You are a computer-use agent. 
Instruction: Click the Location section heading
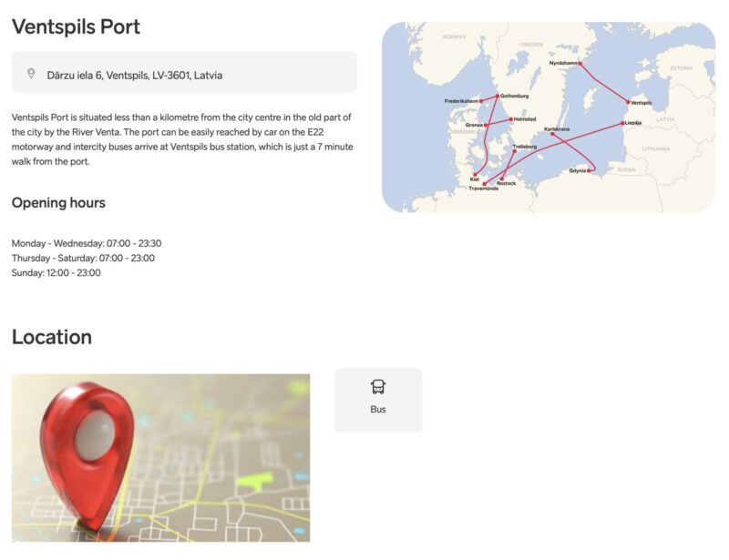[x=52, y=337]
